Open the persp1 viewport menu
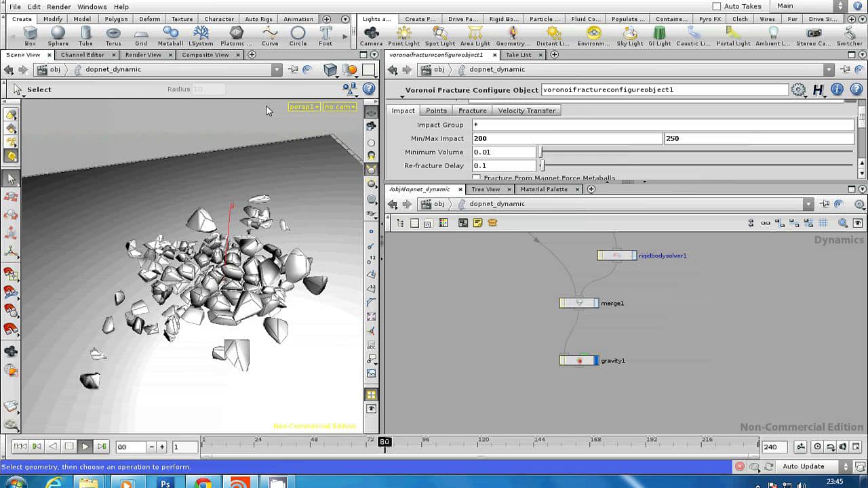868x488 pixels. tap(304, 107)
